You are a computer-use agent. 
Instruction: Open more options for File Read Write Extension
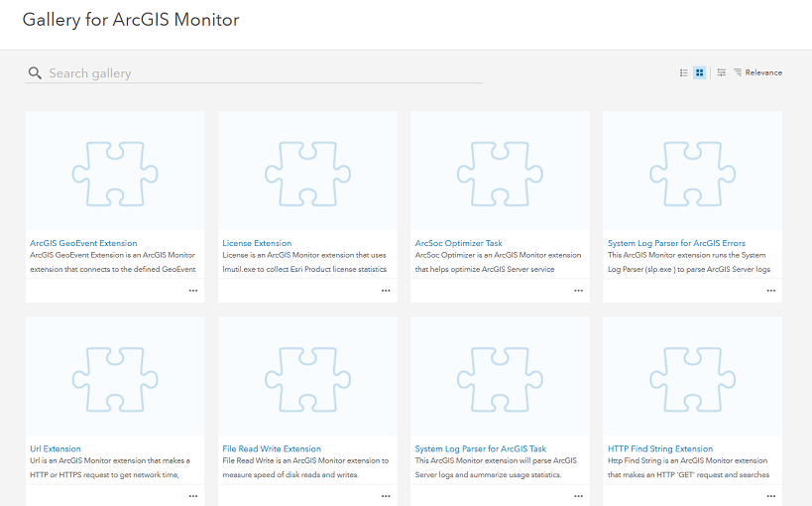click(386, 497)
